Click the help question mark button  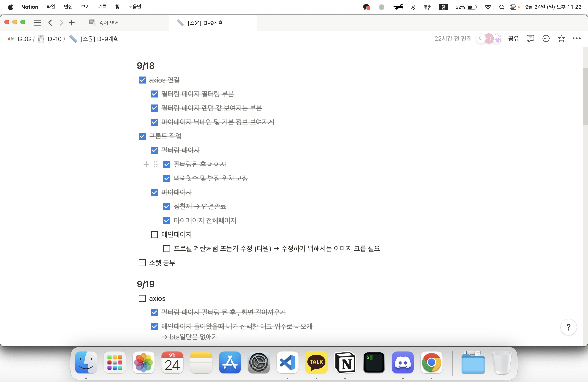coord(568,327)
